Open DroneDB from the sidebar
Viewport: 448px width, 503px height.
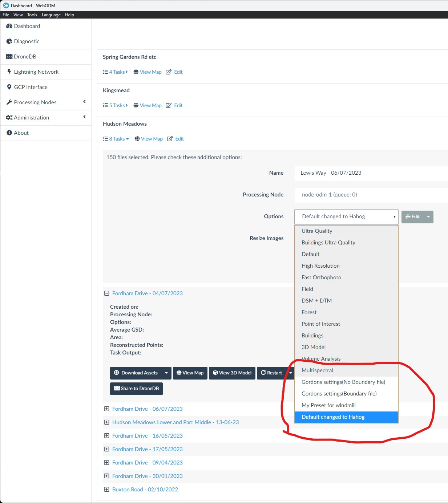pos(9,56)
